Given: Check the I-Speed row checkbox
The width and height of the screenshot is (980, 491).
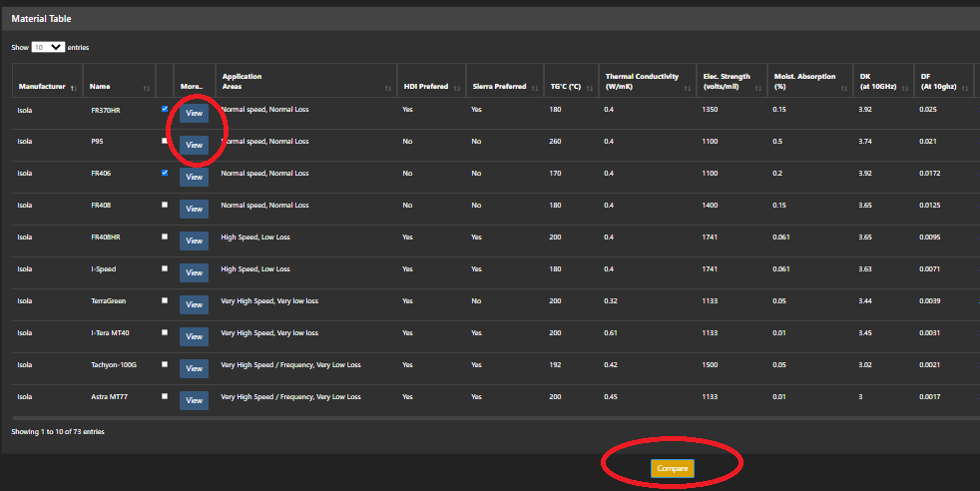Looking at the screenshot, I should [x=165, y=268].
